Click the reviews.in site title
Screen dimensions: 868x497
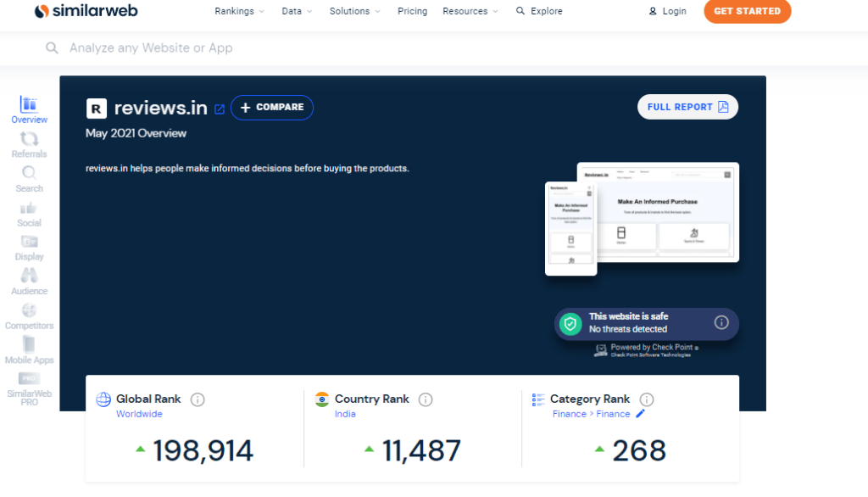[x=160, y=108]
